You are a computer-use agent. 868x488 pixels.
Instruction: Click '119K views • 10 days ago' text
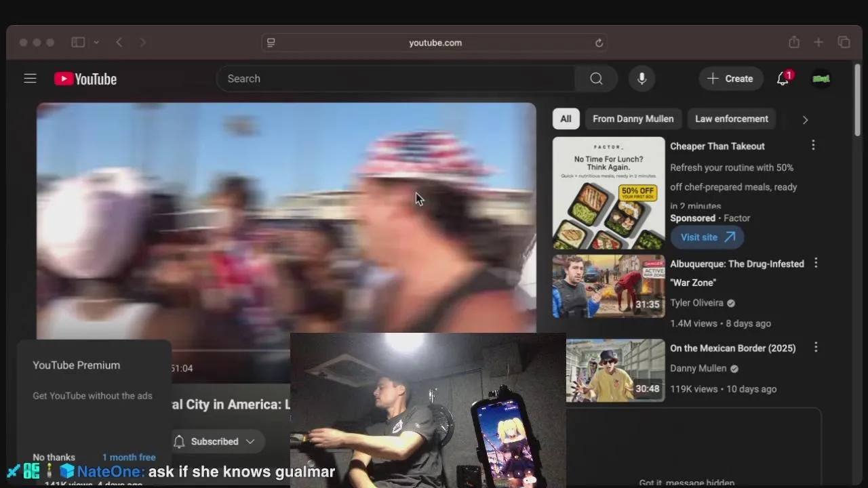click(x=723, y=389)
